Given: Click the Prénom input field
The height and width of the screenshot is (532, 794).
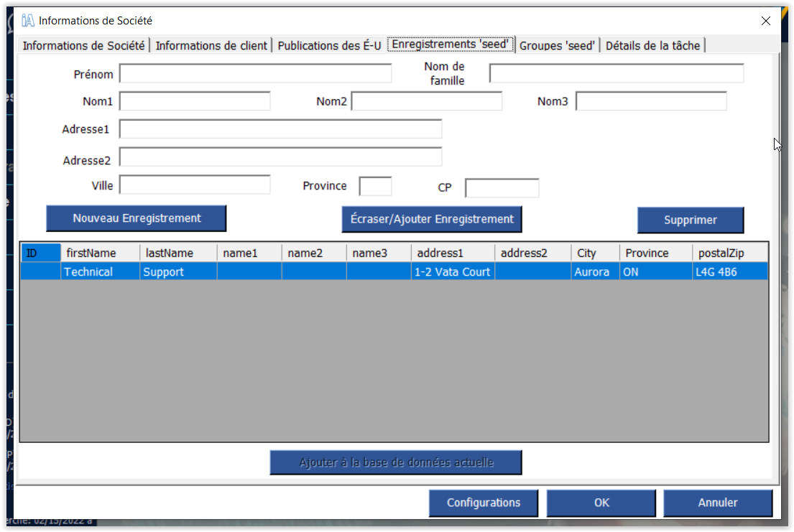Looking at the screenshot, I should tap(255, 74).
